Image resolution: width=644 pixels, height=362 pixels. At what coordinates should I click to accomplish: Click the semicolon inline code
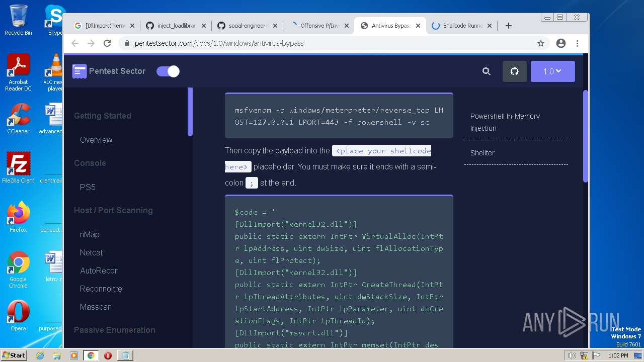[x=252, y=183]
